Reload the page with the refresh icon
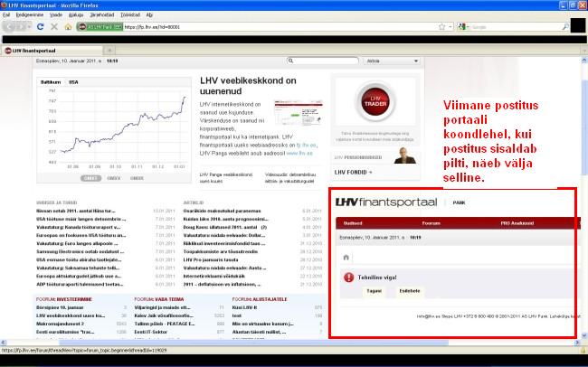This screenshot has height=367, width=588. click(42, 27)
